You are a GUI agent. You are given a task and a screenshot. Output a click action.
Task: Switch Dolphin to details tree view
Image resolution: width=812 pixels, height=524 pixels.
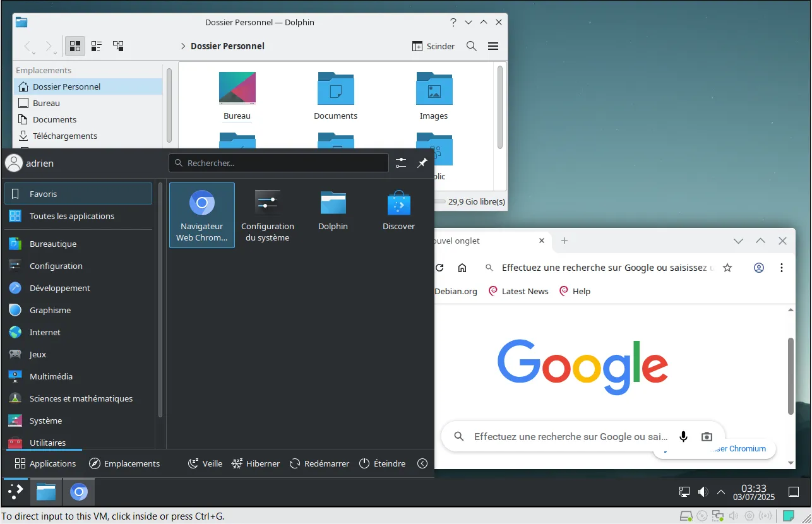tap(118, 46)
